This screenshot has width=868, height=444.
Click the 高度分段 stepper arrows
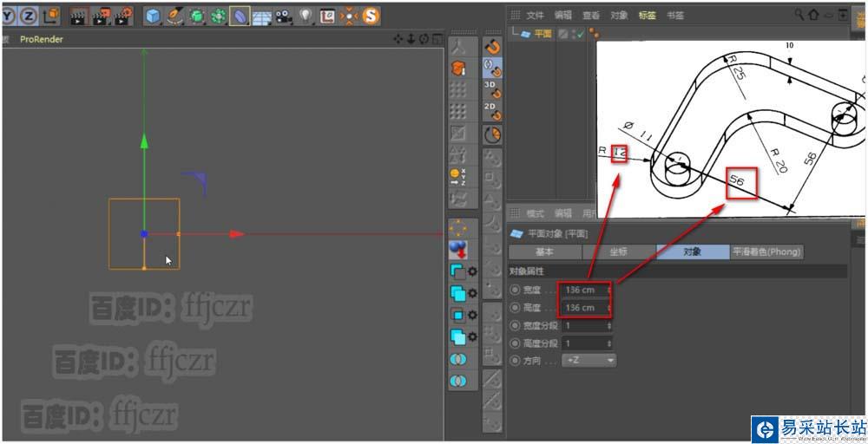[x=609, y=343]
